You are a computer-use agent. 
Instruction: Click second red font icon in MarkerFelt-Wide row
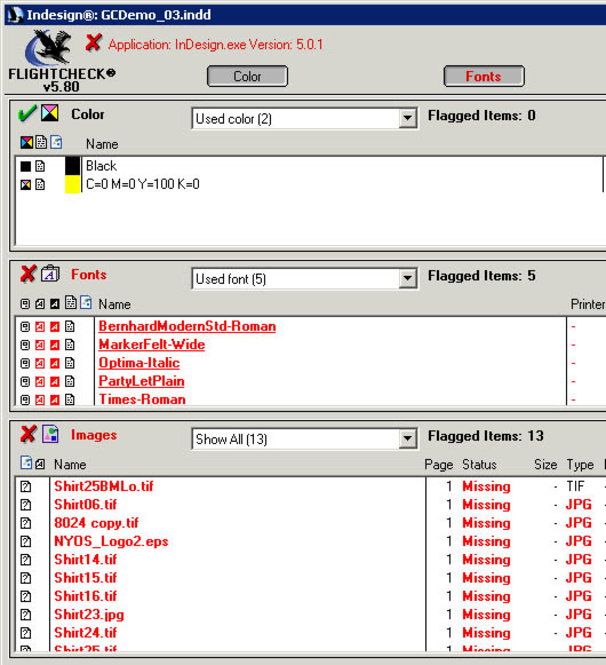(55, 345)
